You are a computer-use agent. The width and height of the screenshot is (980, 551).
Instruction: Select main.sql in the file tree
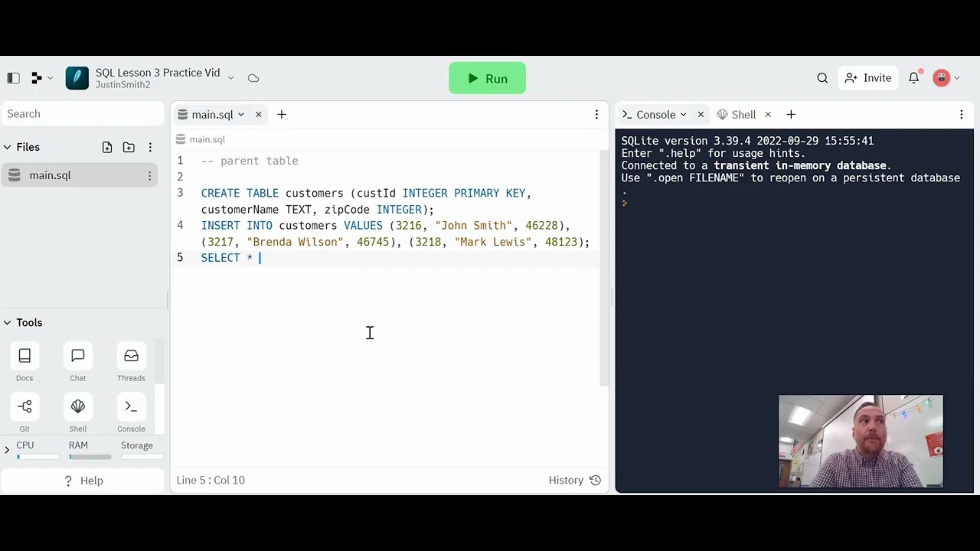coord(80,175)
